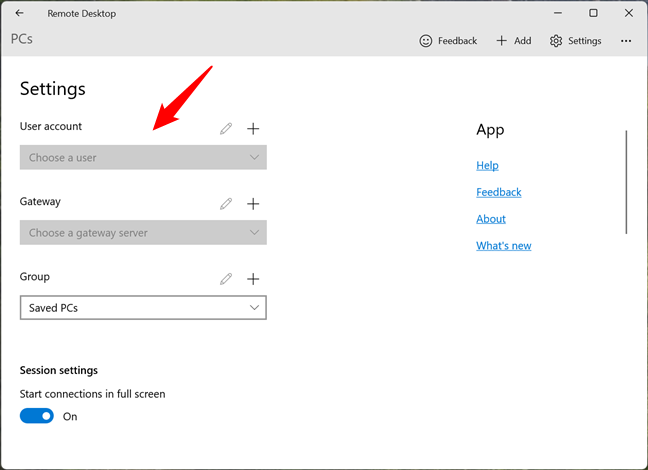This screenshot has height=470, width=648.
Task: Add a new user account plus icon
Action: coord(253,129)
